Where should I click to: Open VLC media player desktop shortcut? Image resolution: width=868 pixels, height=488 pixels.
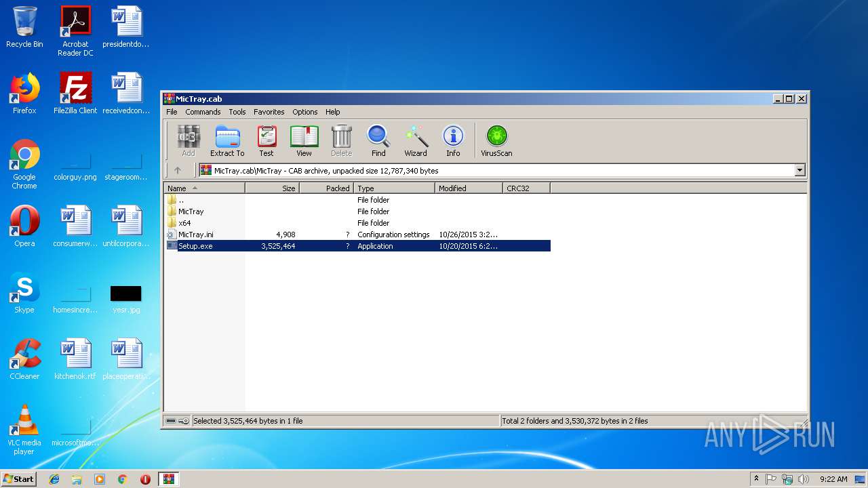tap(24, 430)
